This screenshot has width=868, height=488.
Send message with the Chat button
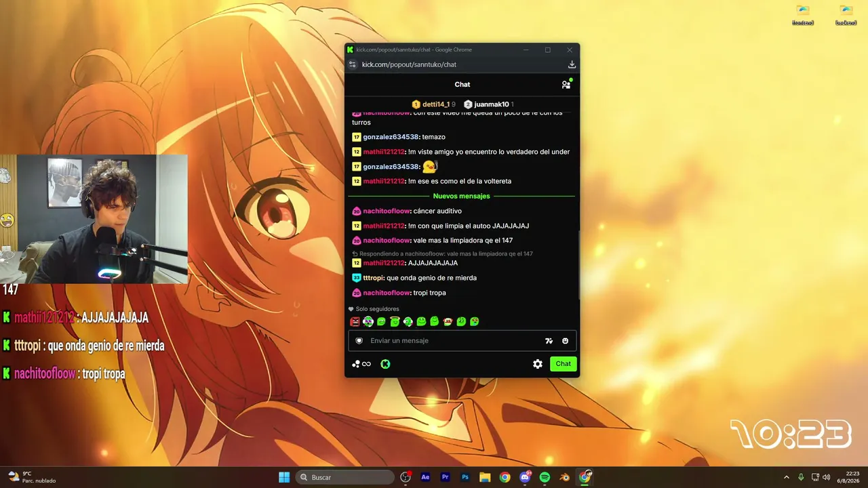(564, 364)
